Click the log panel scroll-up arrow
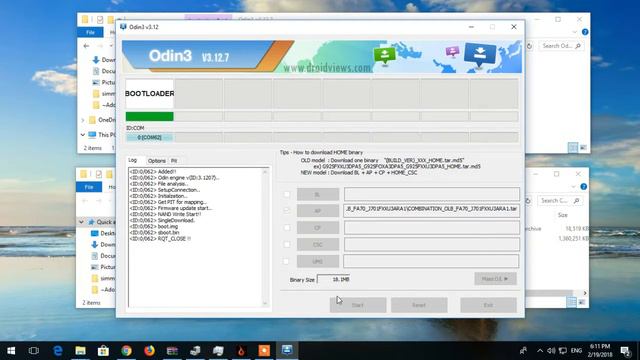This screenshot has height=360, width=640. coord(265,172)
